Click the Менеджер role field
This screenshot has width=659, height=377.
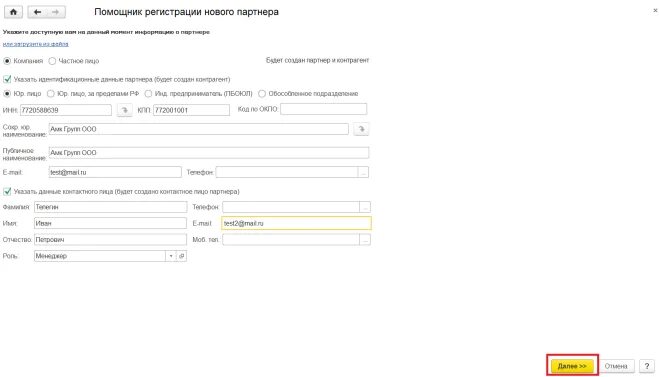tap(100, 256)
